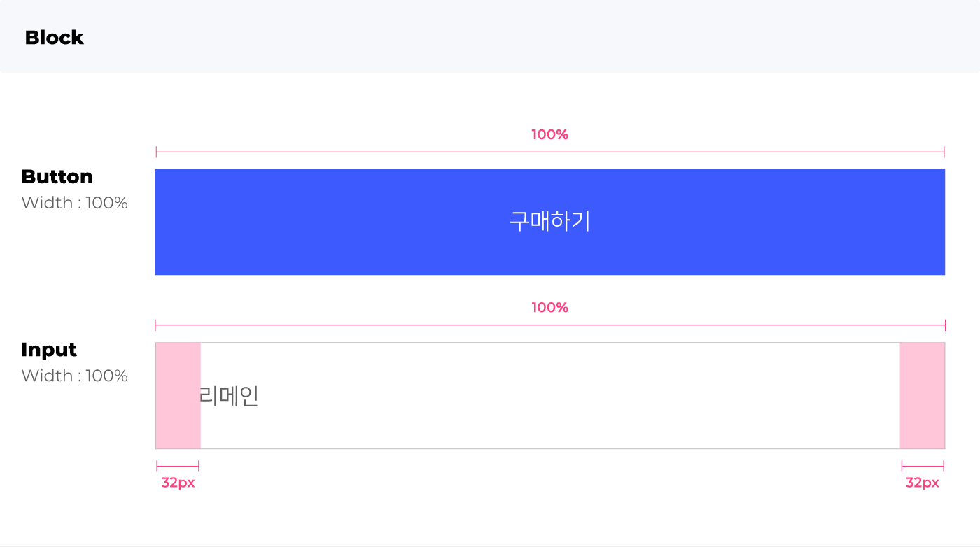The image size is (980, 547).
Task: Click the pink width guide line above input
Action: click(550, 325)
